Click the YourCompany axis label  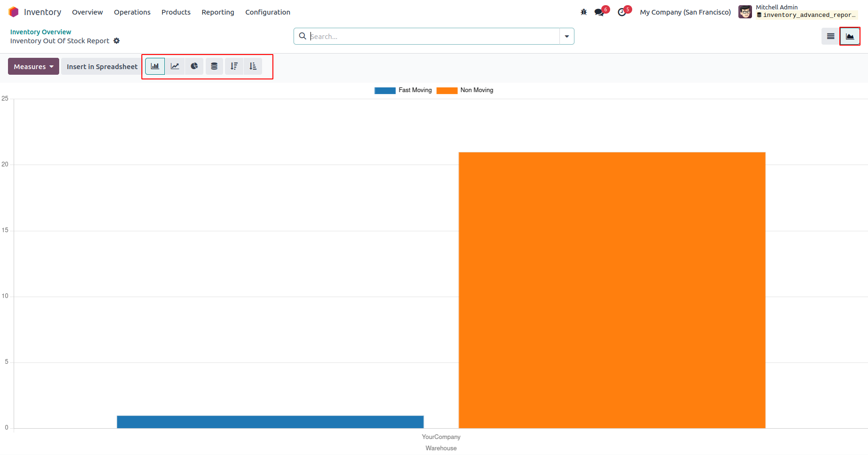(441, 437)
